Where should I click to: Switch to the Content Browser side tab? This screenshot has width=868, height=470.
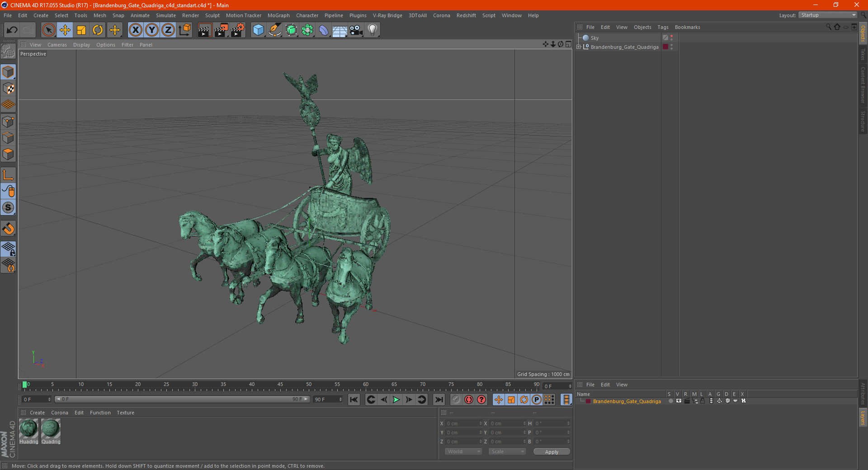[x=863, y=85]
